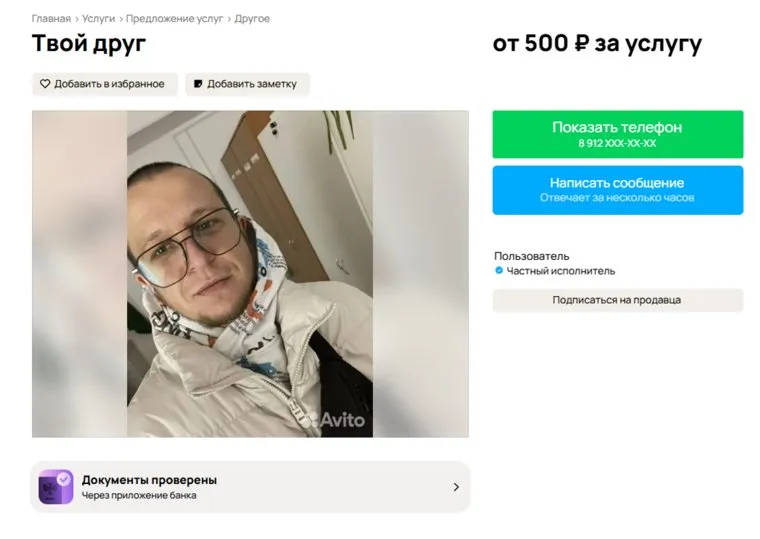760x539 pixels.
Task: Open the Главная breadcrumb link
Action: [51, 18]
